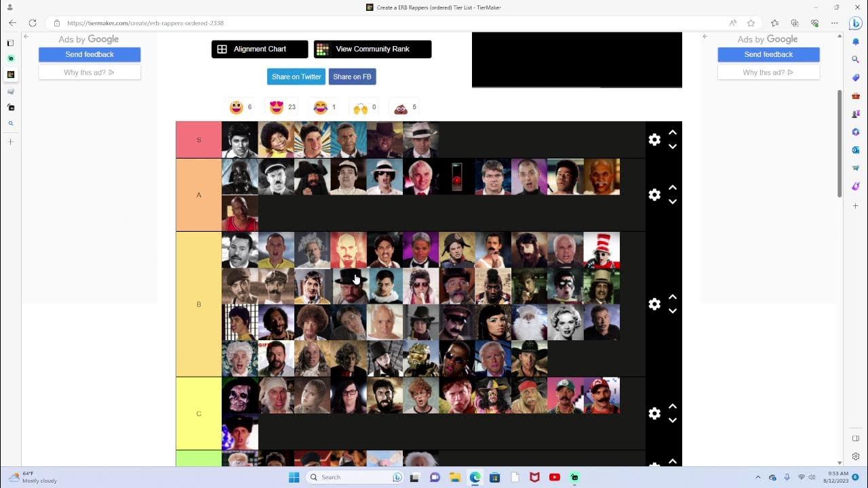Click the heart-eyes emoji reaction with 23
Image resolution: width=868 pixels, height=488 pixels.
[x=276, y=107]
